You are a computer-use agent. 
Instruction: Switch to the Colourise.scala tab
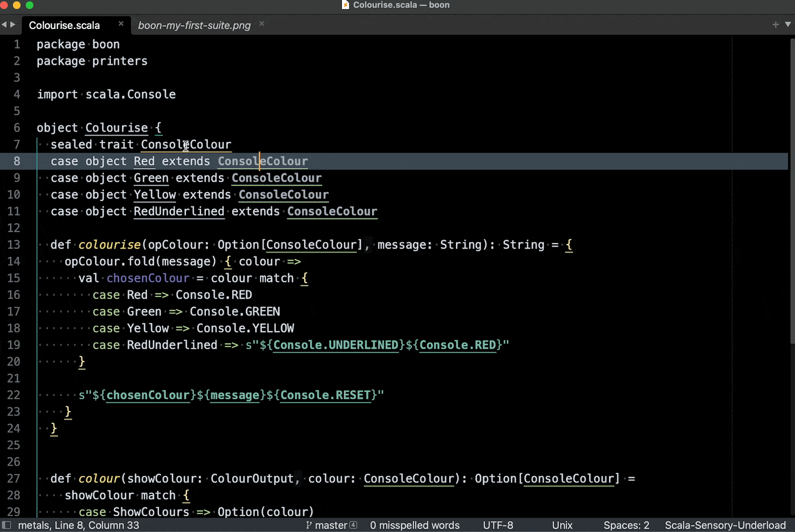click(64, 25)
